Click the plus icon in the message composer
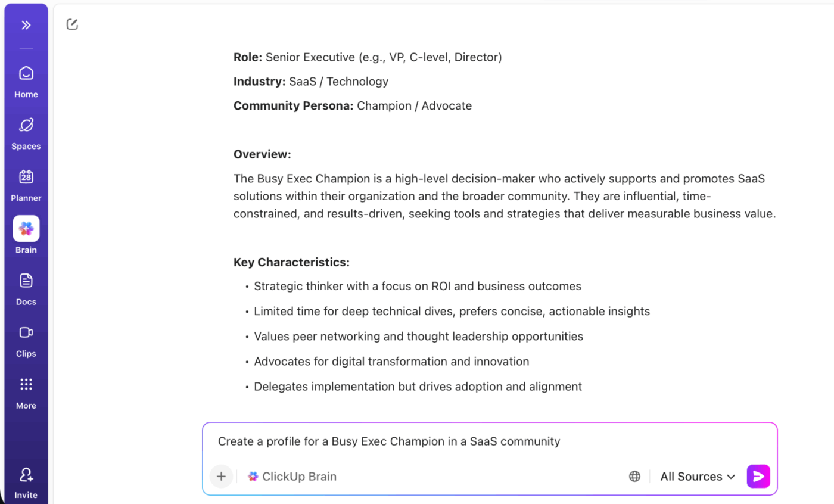This screenshot has width=834, height=504. point(221,476)
